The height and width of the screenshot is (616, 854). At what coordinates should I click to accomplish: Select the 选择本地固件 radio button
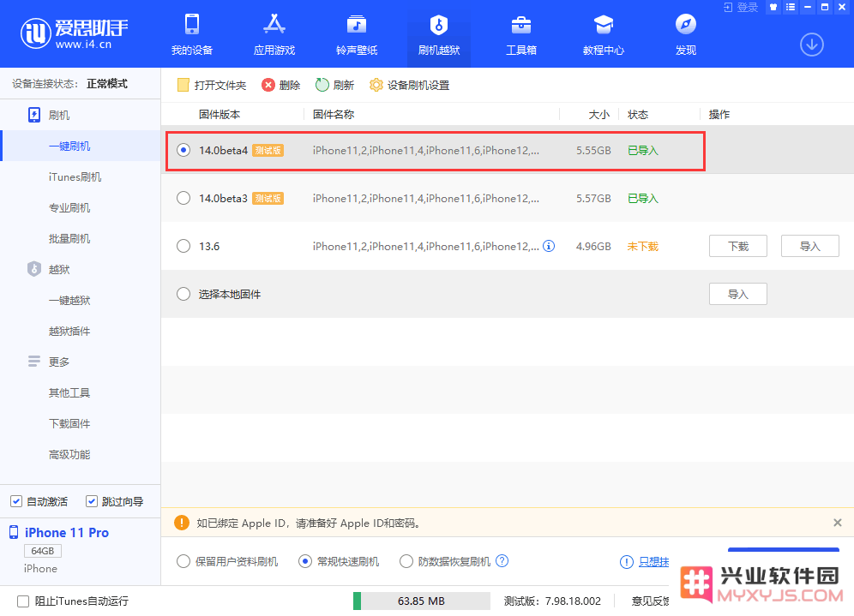coord(183,294)
